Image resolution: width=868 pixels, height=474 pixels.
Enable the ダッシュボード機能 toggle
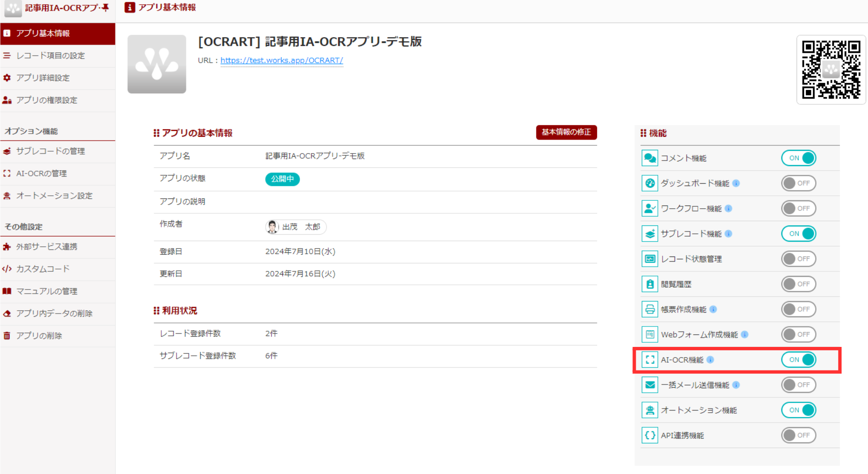pos(798,183)
